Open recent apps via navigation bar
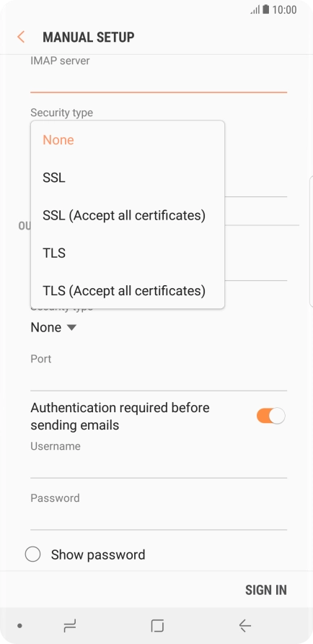The height and width of the screenshot is (644, 313). click(70, 626)
